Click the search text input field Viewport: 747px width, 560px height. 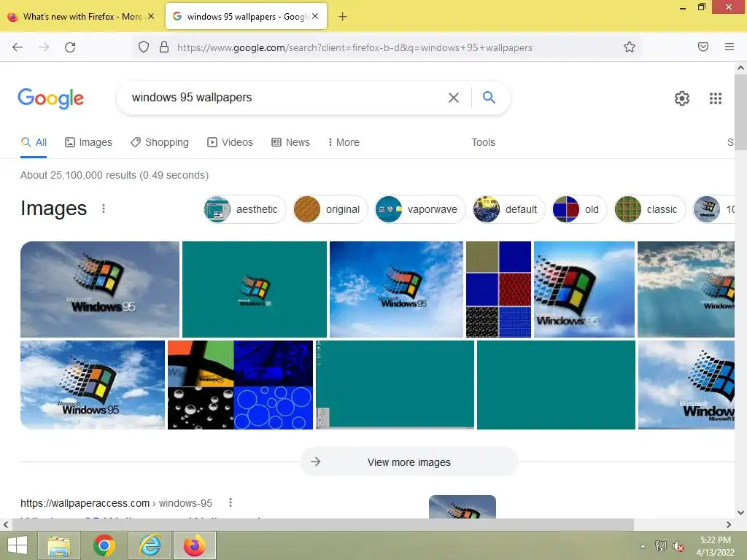point(286,98)
